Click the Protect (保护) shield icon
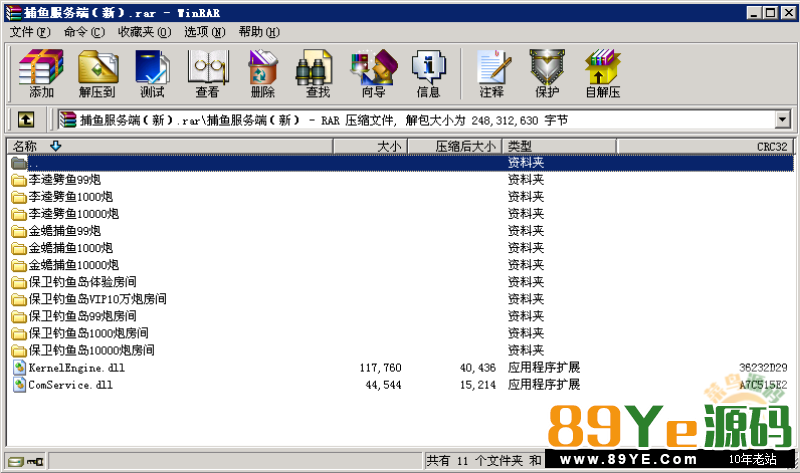The image size is (800, 473). pyautogui.click(x=547, y=73)
